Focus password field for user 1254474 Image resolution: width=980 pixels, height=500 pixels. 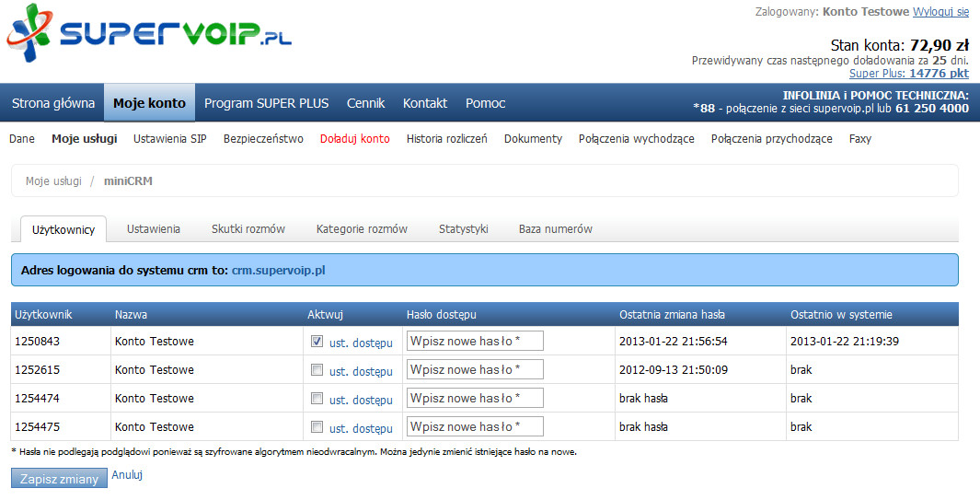[x=475, y=398]
